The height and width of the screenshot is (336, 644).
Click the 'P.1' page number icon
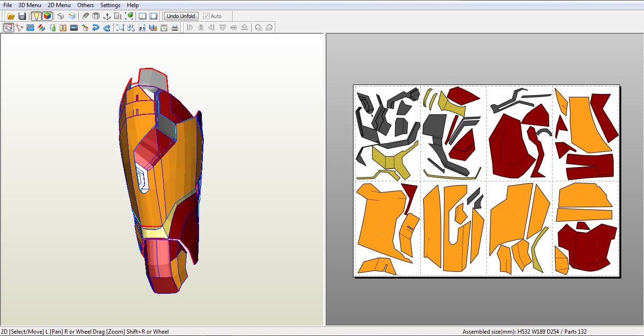click(x=142, y=28)
